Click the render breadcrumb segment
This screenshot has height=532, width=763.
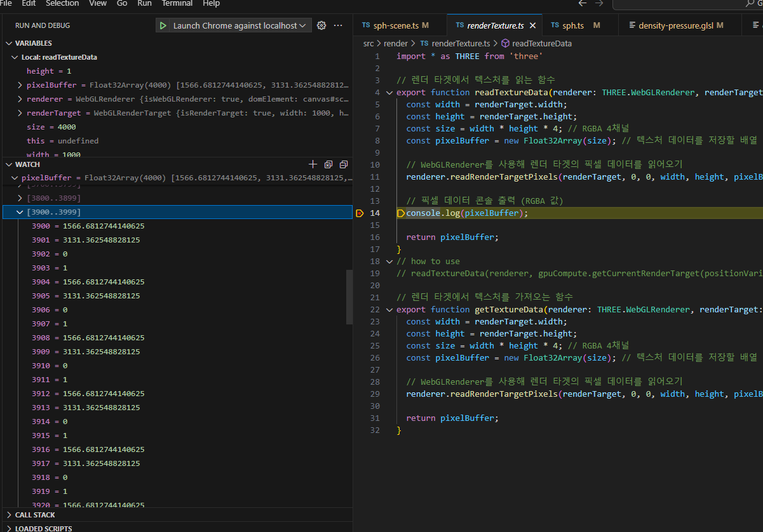(396, 44)
